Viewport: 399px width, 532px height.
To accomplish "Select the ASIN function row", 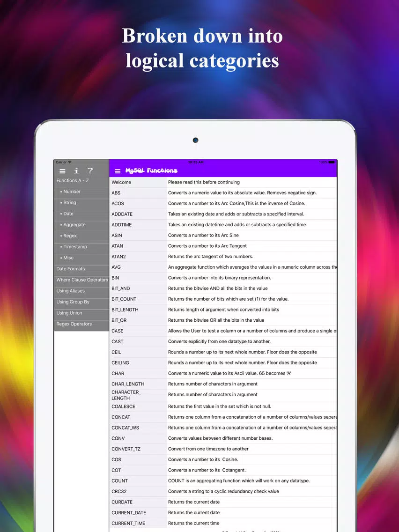I will click(223, 235).
